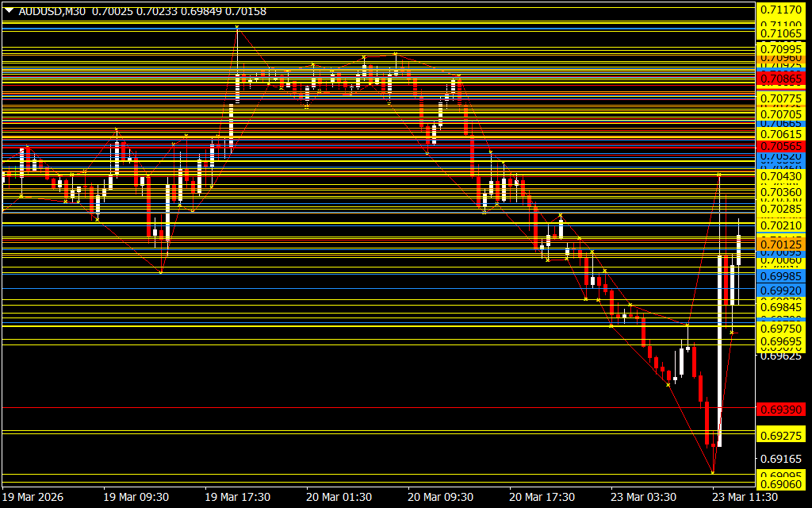Image resolution: width=812 pixels, height=508 pixels.
Task: Click the yellow 0.71170 price label
Action: [781, 10]
